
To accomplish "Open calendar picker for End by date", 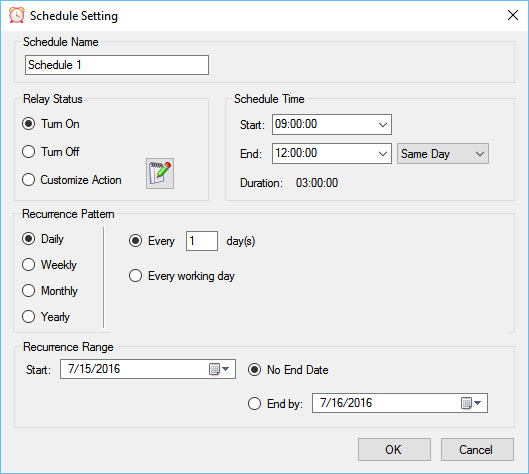I will 471,403.
